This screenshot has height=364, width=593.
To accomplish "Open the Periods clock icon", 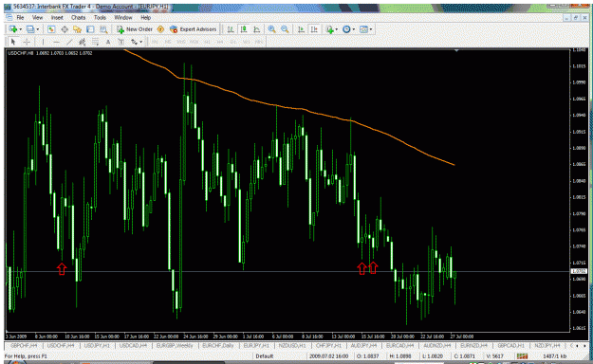I will pos(346,29).
